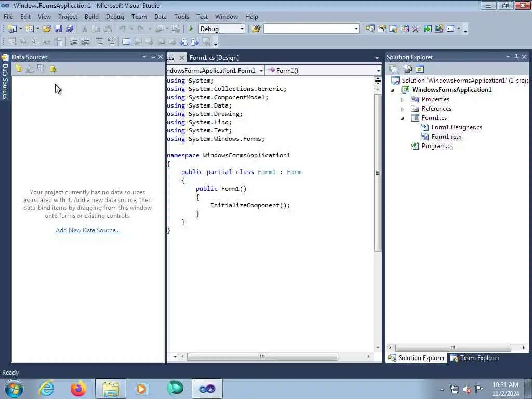
Task: Expand the Properties node in Solution Explorer
Action: pos(403,100)
